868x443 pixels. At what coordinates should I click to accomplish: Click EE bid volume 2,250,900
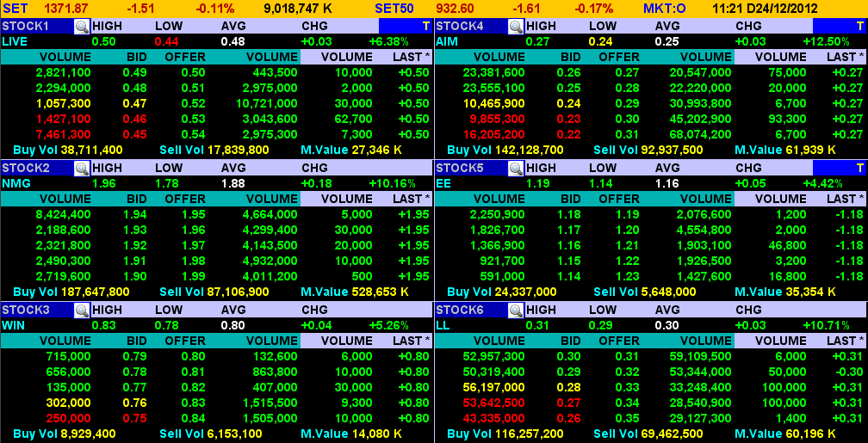[497, 214]
